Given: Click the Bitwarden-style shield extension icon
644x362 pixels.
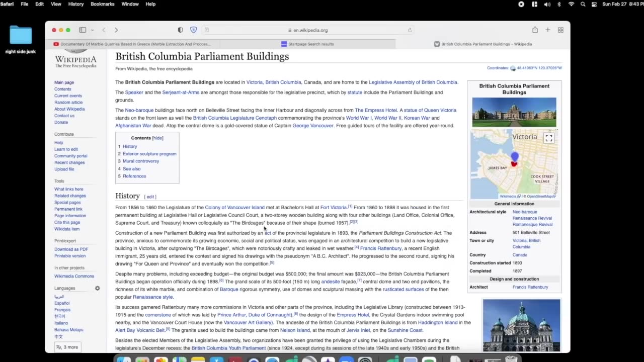Looking at the screenshot, I should (x=193, y=30).
